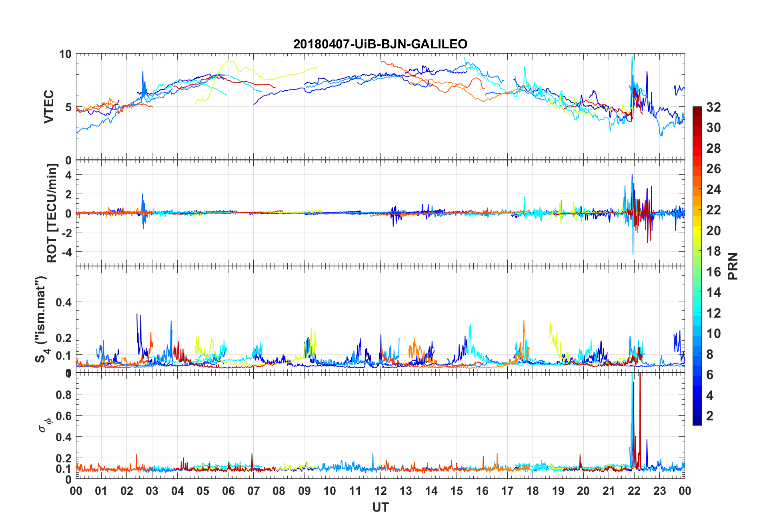Click colorbar tick label 32
Screen dimensions: 761x532
click(713, 107)
